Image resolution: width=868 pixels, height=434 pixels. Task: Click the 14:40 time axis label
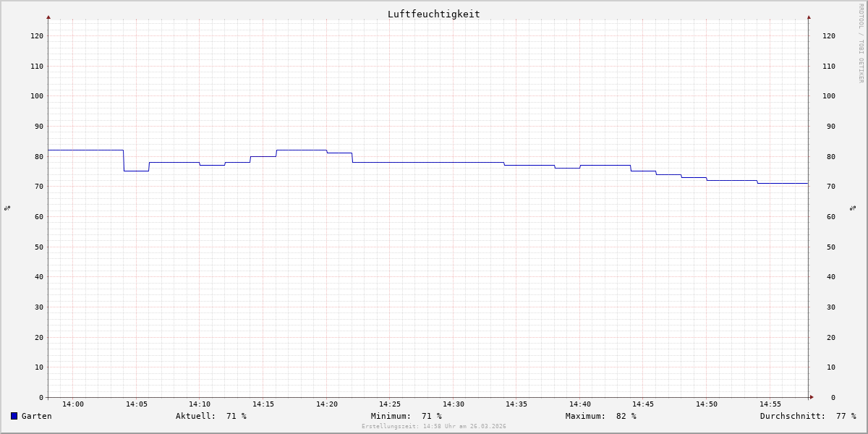pos(580,404)
